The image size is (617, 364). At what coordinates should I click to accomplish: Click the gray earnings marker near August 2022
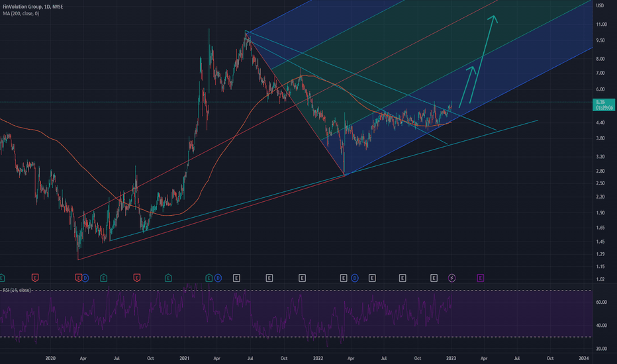tap(403, 278)
